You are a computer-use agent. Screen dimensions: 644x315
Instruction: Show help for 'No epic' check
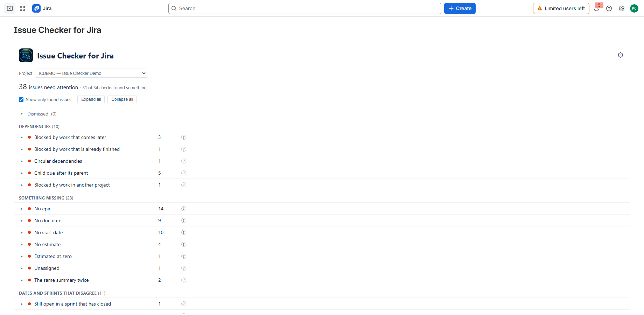click(x=184, y=209)
